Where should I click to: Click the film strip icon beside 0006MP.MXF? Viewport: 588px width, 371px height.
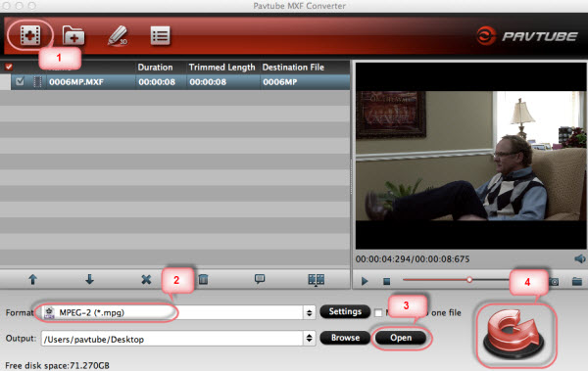click(37, 81)
